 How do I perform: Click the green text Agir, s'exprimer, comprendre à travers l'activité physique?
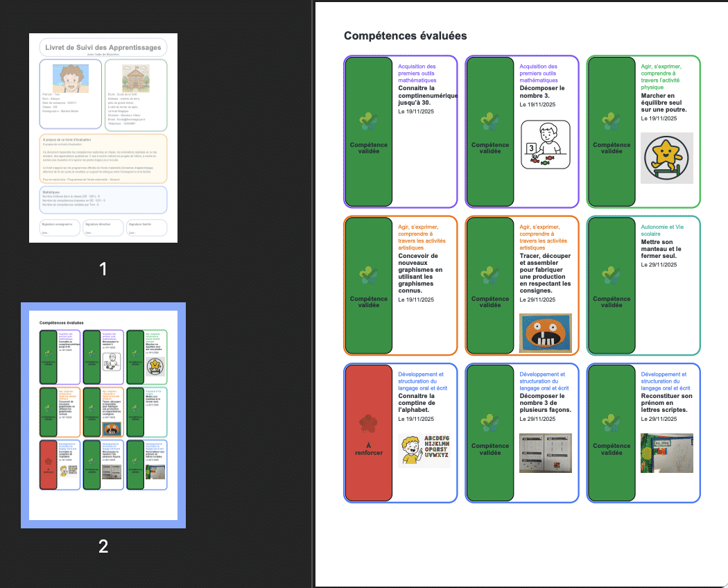(661, 77)
